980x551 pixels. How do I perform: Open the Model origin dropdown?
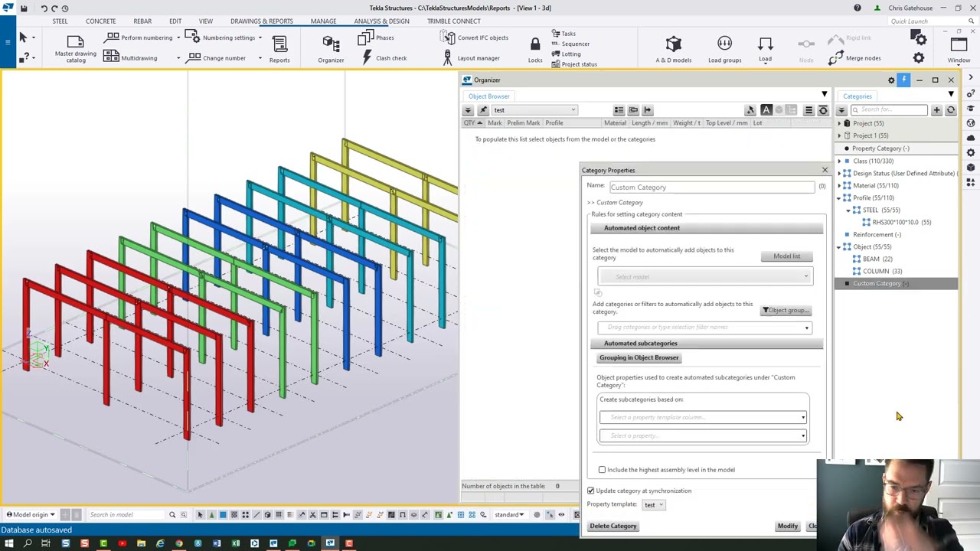pos(30,514)
